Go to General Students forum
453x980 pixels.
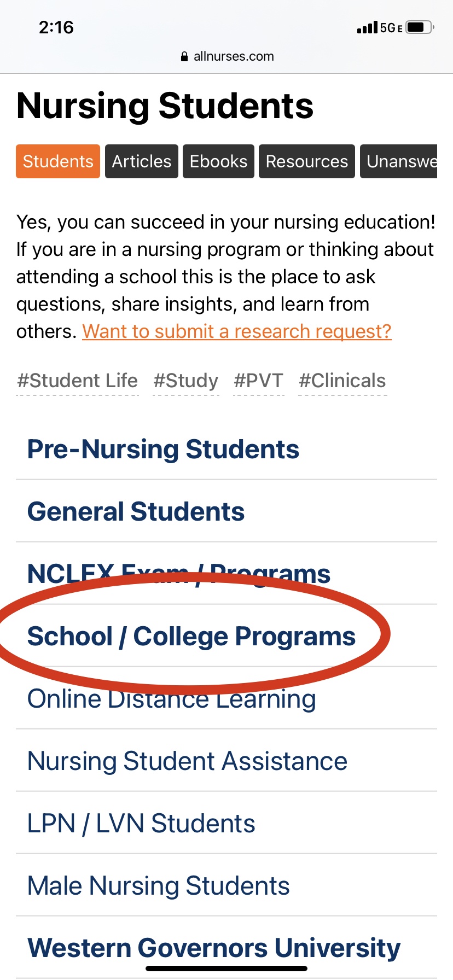[136, 512]
